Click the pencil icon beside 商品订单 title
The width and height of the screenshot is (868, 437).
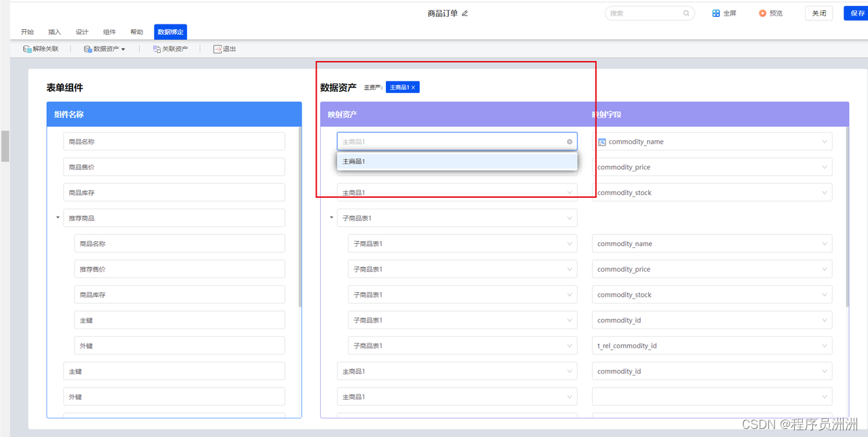click(465, 14)
